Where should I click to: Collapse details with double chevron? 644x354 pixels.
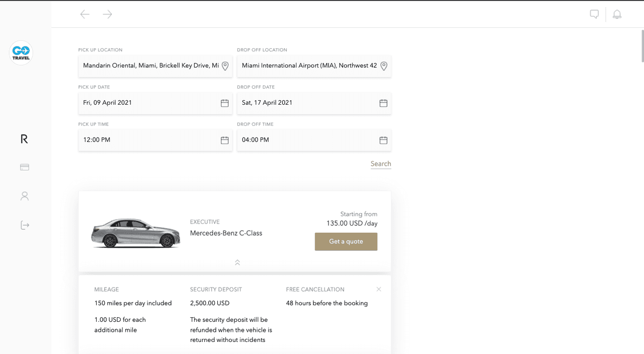(x=237, y=262)
